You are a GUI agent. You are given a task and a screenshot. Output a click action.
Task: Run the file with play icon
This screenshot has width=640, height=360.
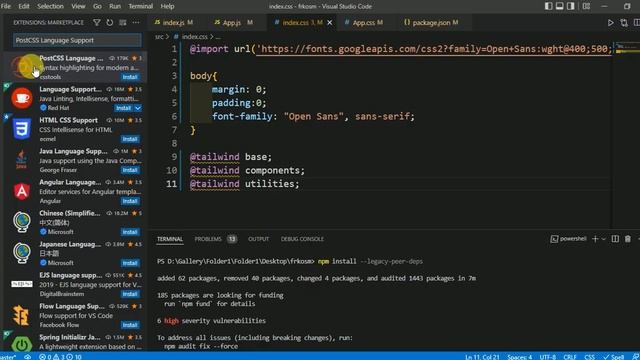611,23
